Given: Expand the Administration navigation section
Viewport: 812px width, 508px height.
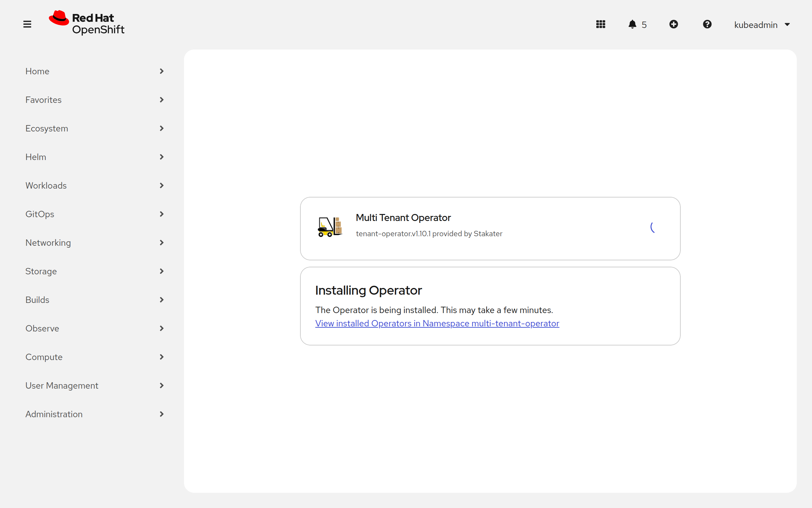Looking at the screenshot, I should [95, 414].
